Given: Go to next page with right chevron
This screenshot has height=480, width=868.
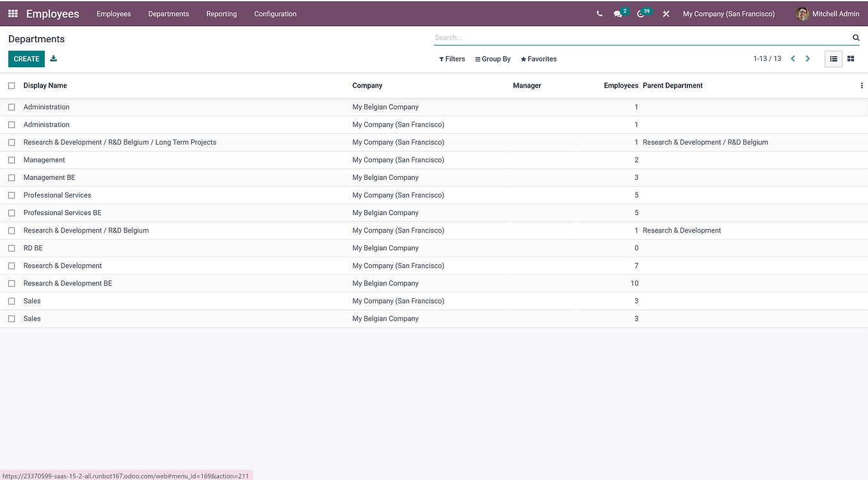Looking at the screenshot, I should (x=808, y=58).
